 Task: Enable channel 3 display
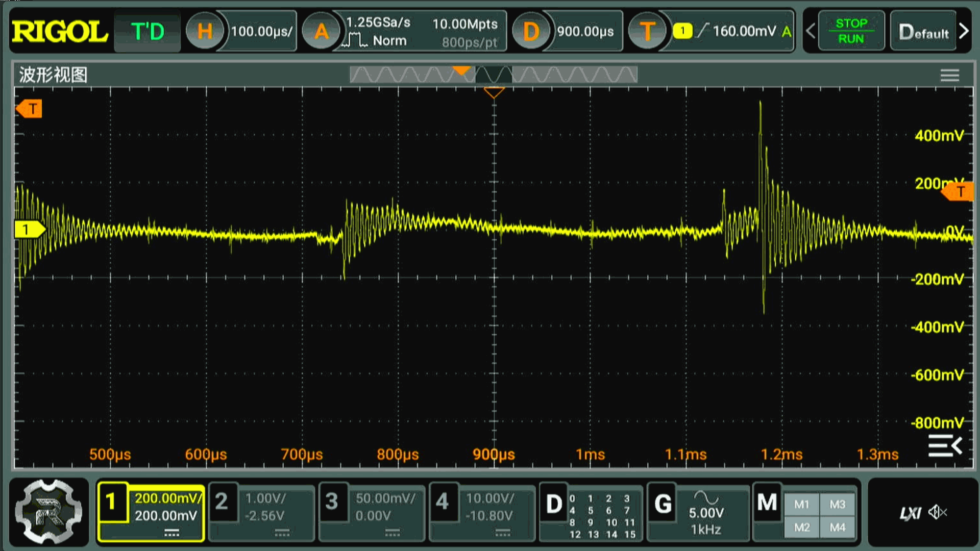[332, 503]
